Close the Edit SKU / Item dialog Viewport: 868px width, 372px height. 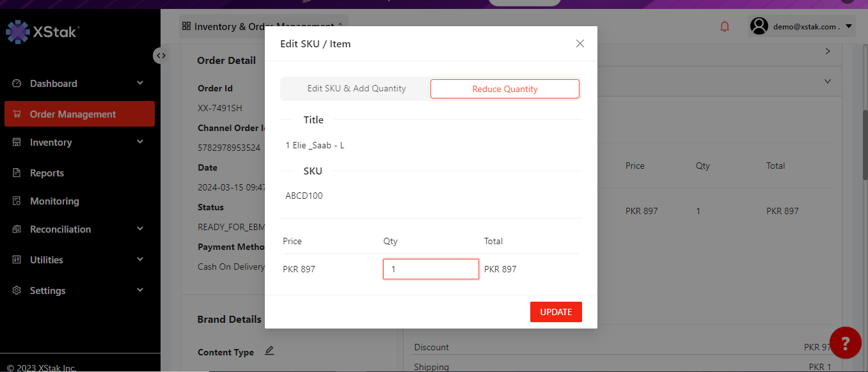580,43
